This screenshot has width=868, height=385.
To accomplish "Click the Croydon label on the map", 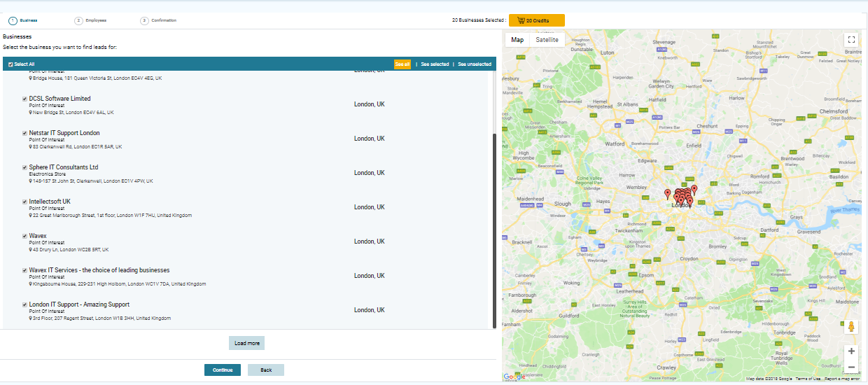I will point(689,258).
